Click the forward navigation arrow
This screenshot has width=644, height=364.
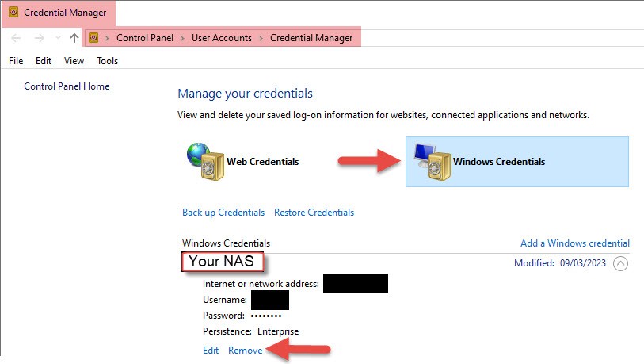pyautogui.click(x=38, y=38)
